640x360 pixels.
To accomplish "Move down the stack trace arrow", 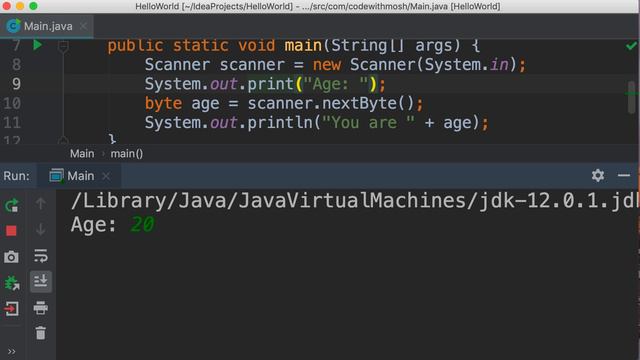I will click(x=40, y=230).
